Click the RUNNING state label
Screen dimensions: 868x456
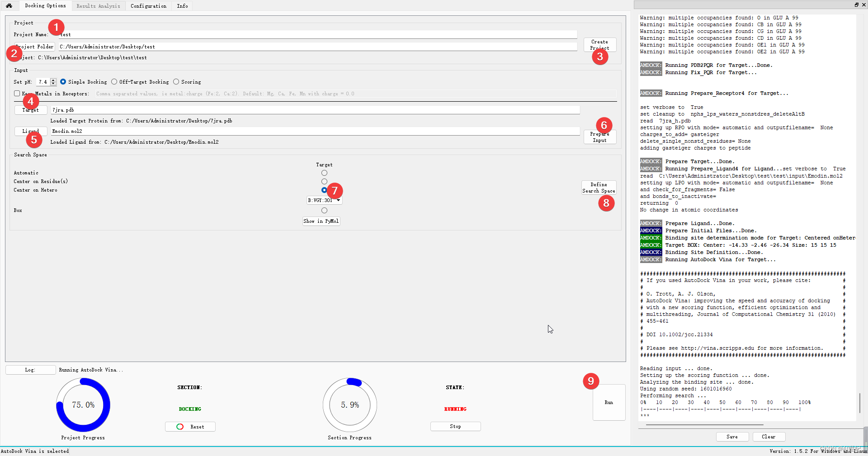click(x=455, y=409)
